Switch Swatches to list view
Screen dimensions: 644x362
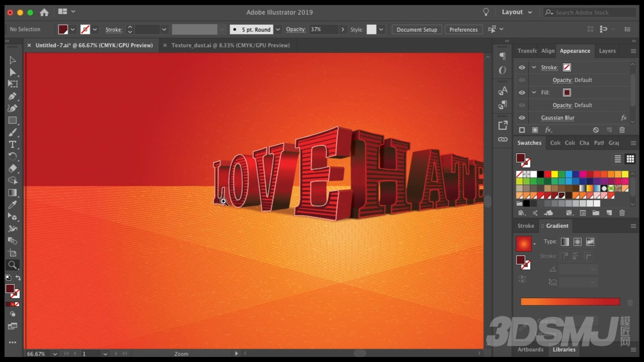coord(618,159)
